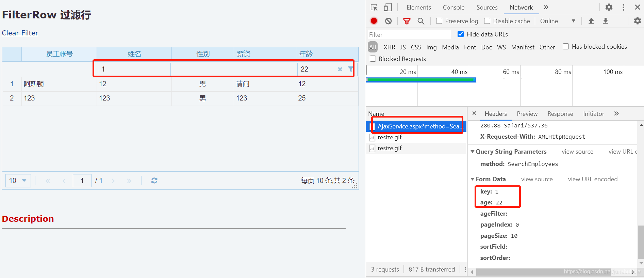The image size is (644, 278).
Task: Click the Clear Filter link
Action: (20, 33)
